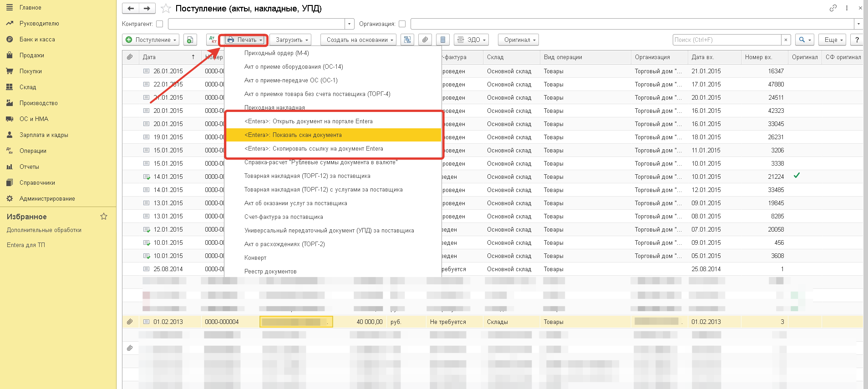Click the Контрагент input field

click(256, 24)
